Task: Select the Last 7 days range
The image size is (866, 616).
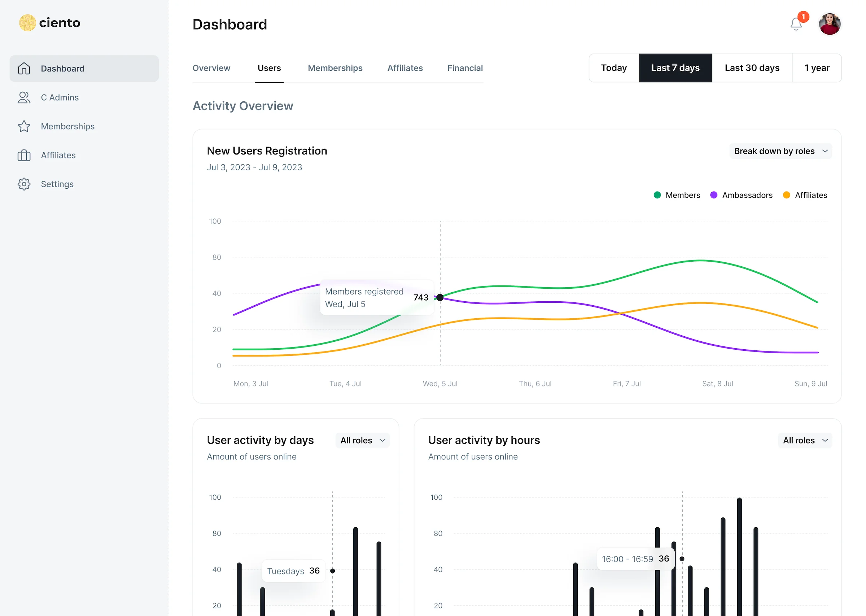Action: tap(675, 68)
